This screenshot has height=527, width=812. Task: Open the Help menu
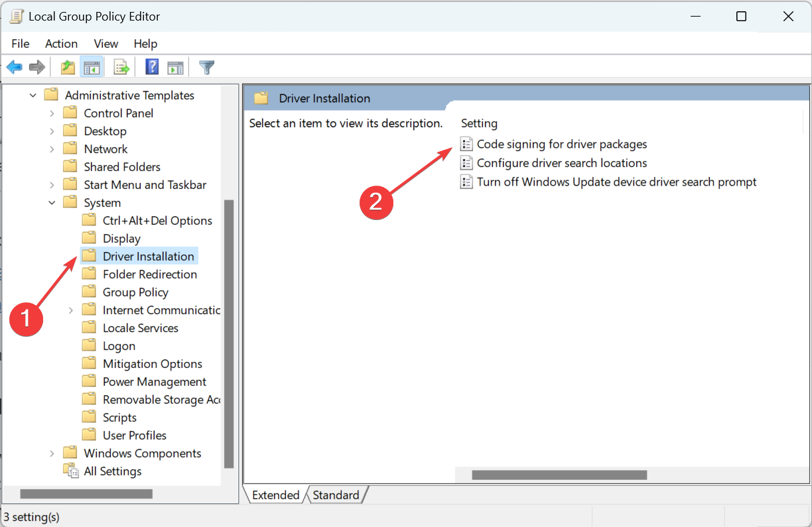point(145,43)
